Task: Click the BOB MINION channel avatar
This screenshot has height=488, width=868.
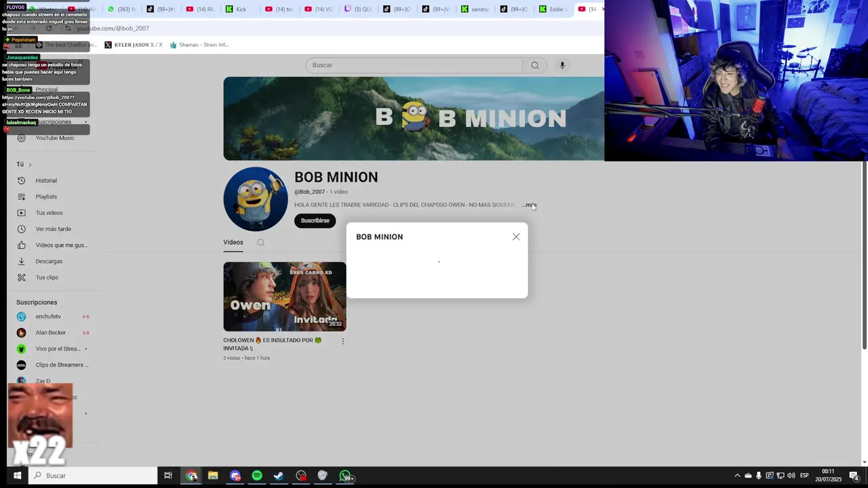Action: pyautogui.click(x=256, y=199)
